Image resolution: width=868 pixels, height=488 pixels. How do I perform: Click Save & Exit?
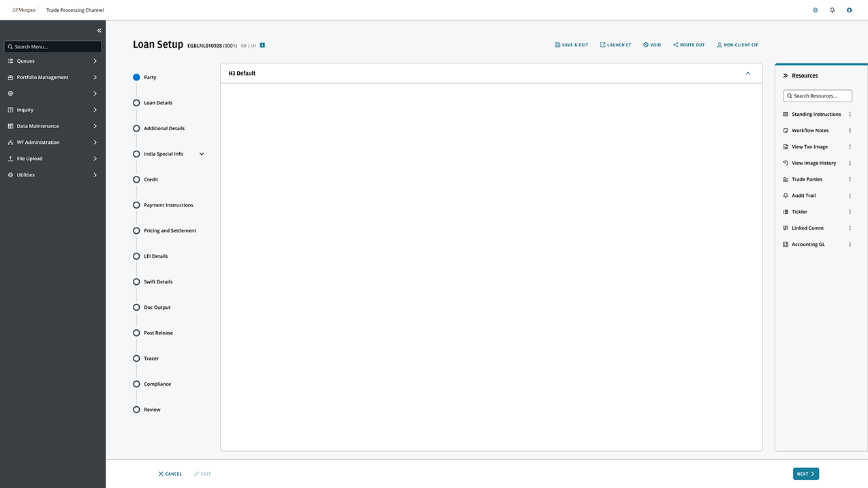point(572,45)
